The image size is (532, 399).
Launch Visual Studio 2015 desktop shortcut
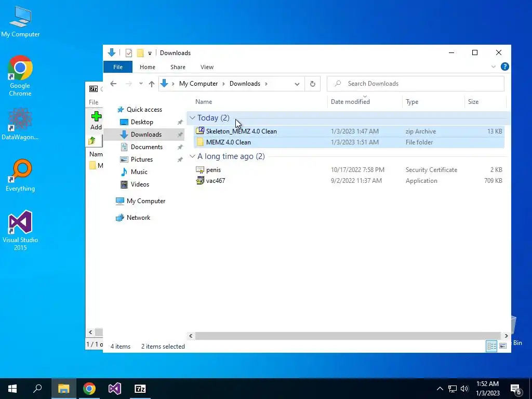pos(20,230)
